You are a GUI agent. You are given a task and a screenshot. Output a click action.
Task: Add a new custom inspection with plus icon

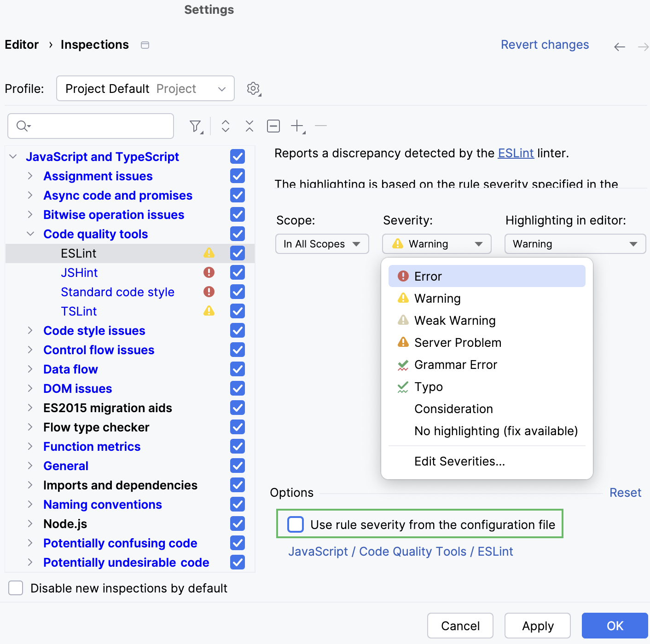click(x=297, y=126)
